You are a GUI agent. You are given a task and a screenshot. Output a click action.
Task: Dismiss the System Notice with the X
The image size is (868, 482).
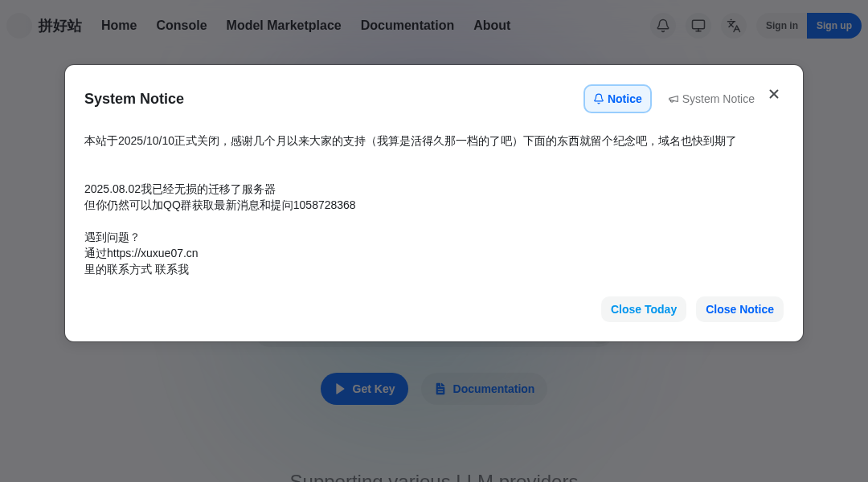pos(774,94)
